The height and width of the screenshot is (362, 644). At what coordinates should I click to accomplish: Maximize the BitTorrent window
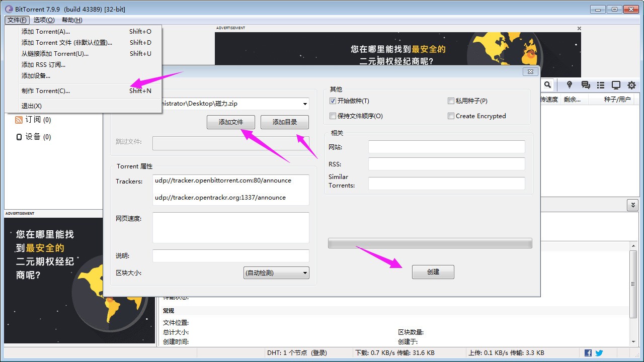[x=614, y=9]
